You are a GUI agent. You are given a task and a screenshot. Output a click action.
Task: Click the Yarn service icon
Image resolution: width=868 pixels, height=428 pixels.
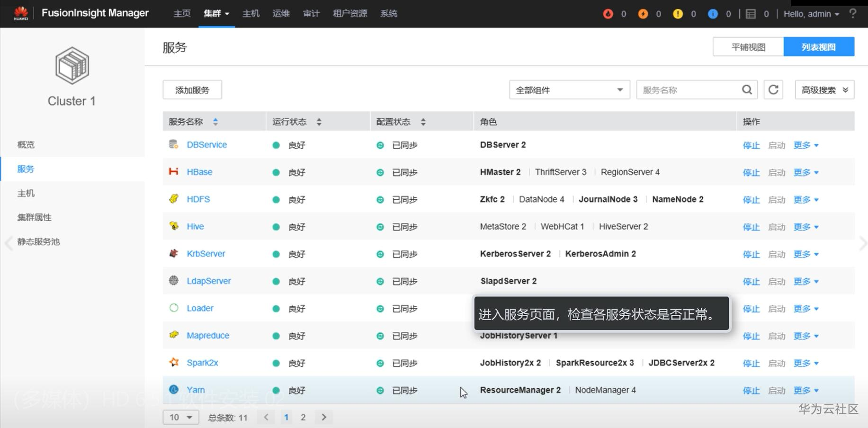(174, 389)
